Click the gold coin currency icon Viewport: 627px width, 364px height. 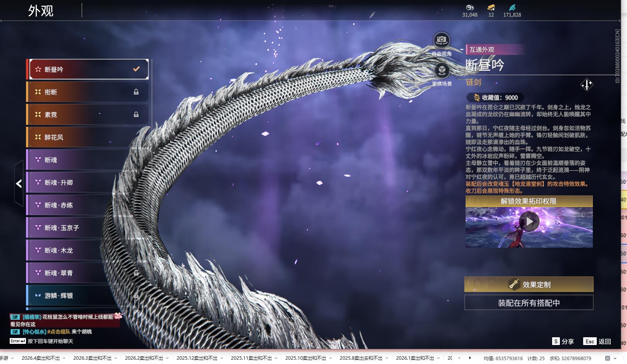469,7
